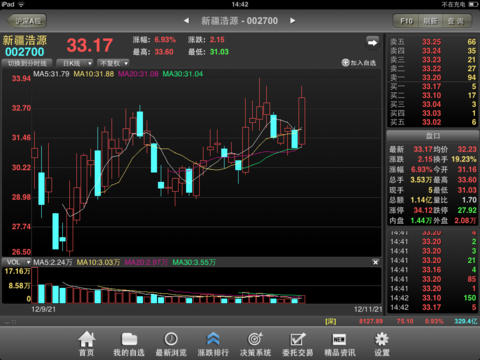The width and height of the screenshot is (480, 360).
Task: Open F10 company info
Action: click(x=406, y=21)
